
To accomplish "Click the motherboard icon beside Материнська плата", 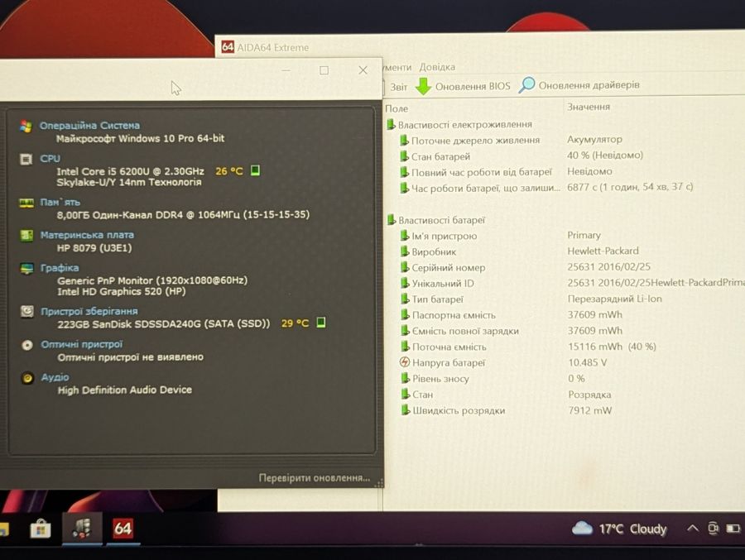I will click(x=26, y=235).
